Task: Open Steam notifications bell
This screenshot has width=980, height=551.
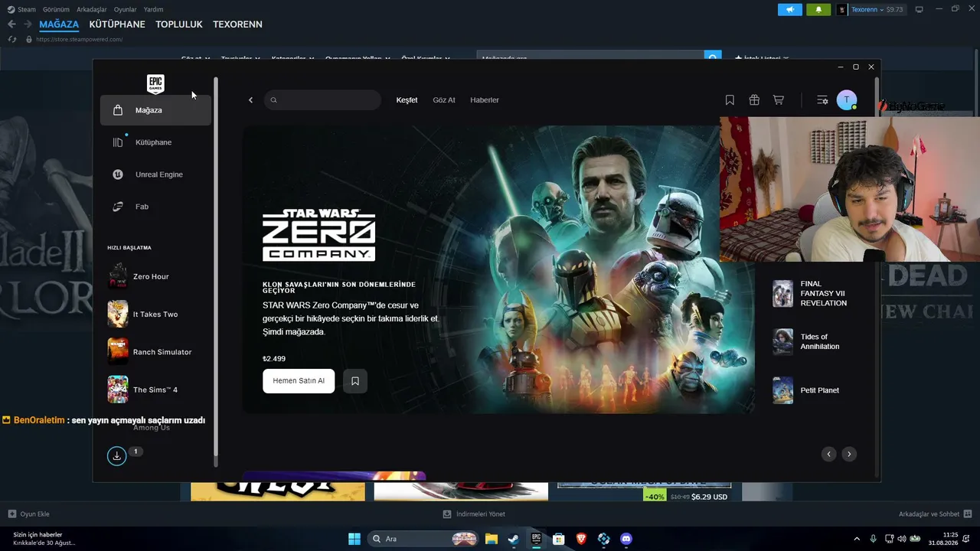Action: pyautogui.click(x=818, y=10)
